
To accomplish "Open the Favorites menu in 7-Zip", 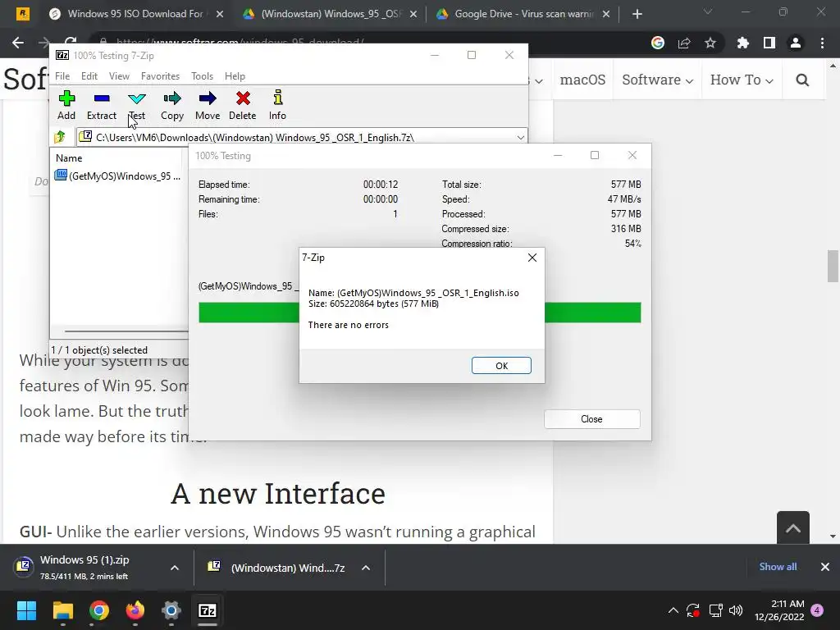I will [x=160, y=76].
